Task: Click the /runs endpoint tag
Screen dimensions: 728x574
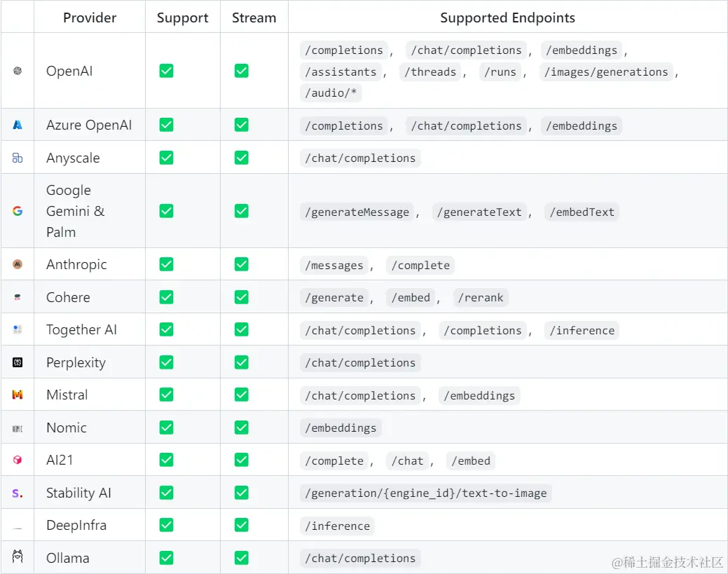Action: [500, 72]
